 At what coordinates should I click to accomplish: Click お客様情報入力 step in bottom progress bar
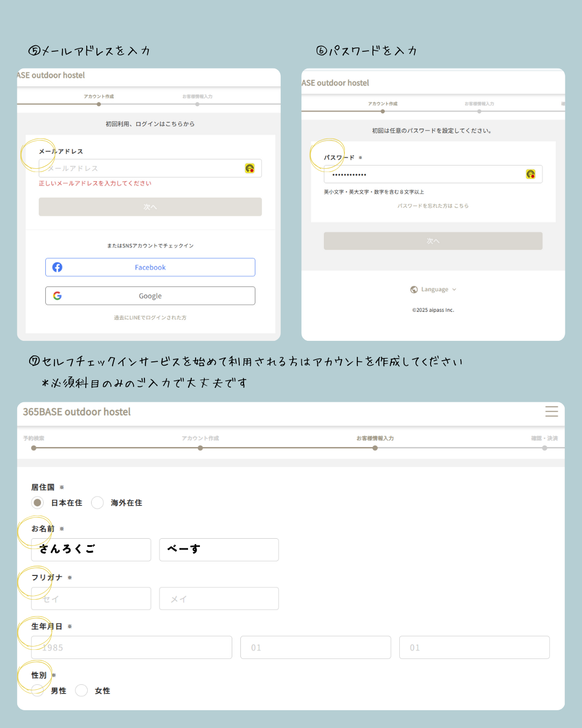(x=375, y=448)
